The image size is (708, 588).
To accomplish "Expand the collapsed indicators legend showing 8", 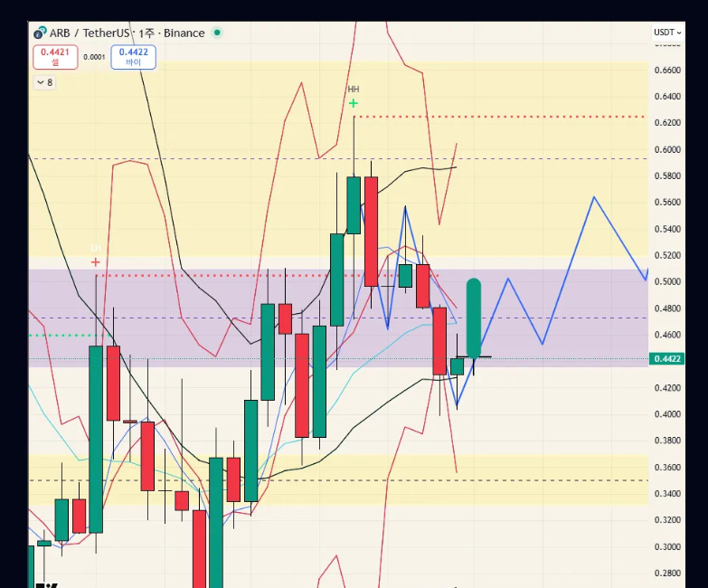I will point(44,82).
